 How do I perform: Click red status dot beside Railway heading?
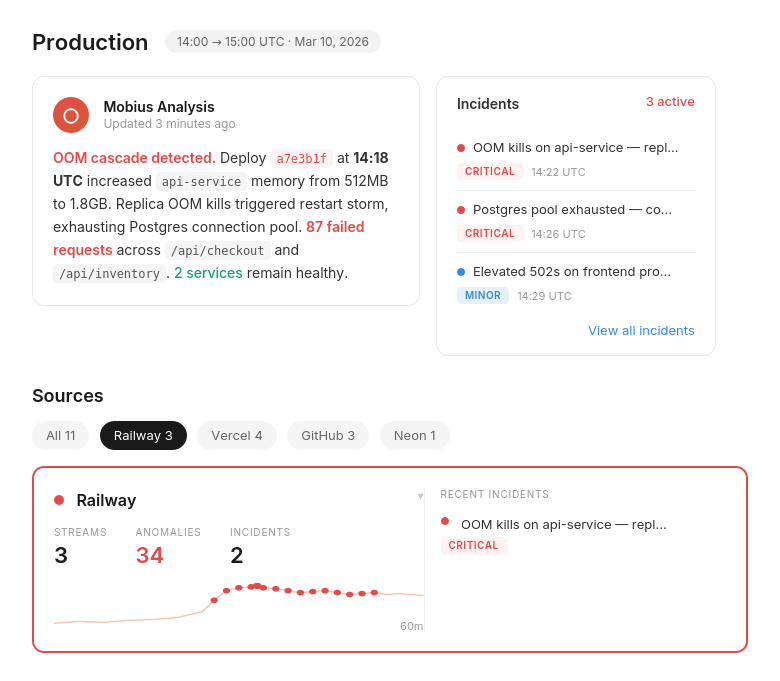(59, 500)
